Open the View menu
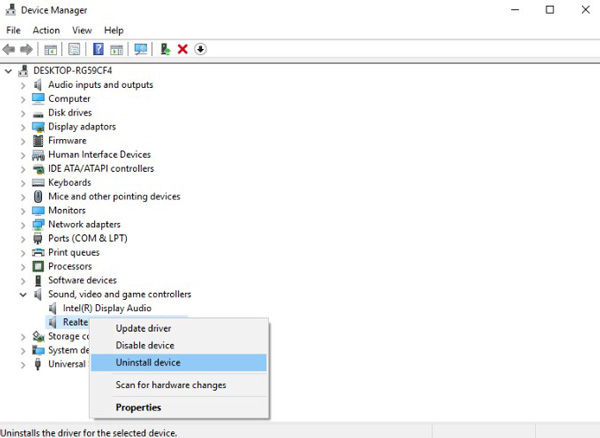 (x=82, y=30)
